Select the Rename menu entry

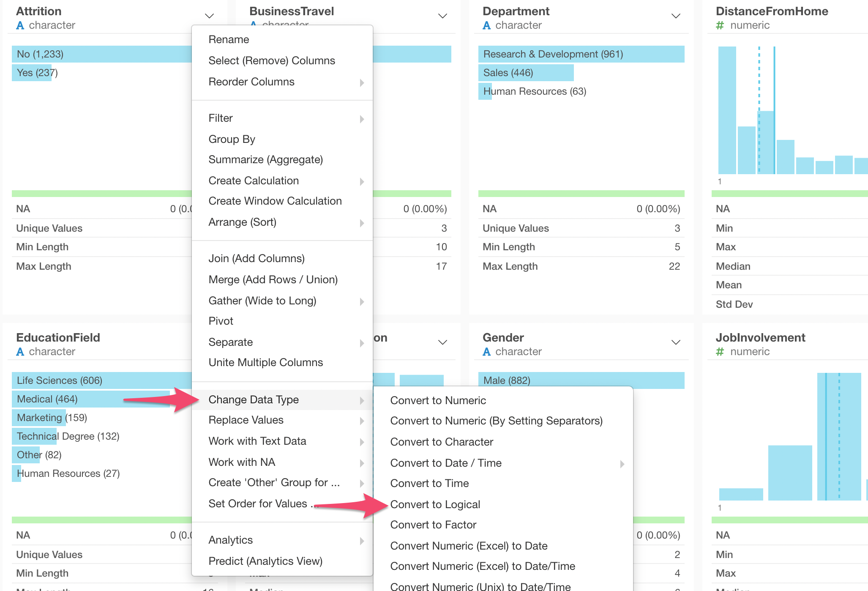click(229, 39)
